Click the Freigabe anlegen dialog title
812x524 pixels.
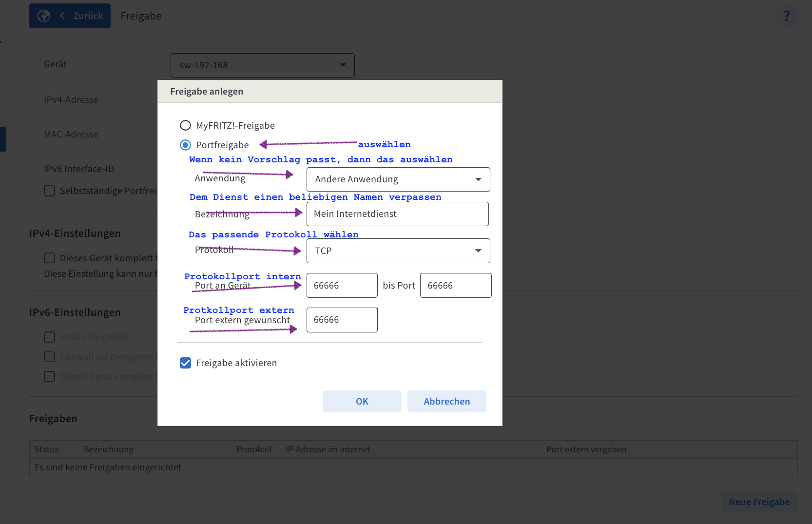click(207, 92)
